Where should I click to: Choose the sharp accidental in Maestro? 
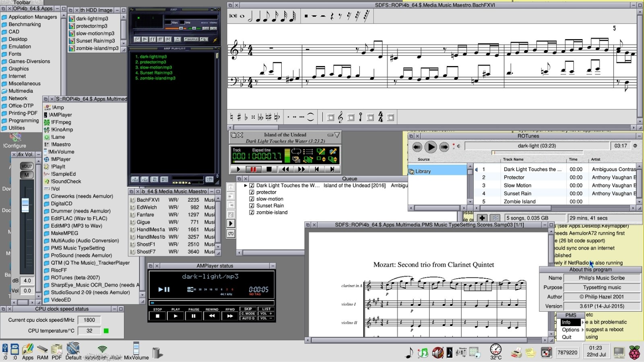point(239,117)
